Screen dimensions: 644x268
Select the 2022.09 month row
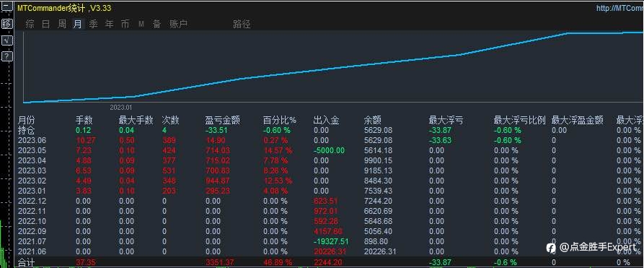(32, 231)
